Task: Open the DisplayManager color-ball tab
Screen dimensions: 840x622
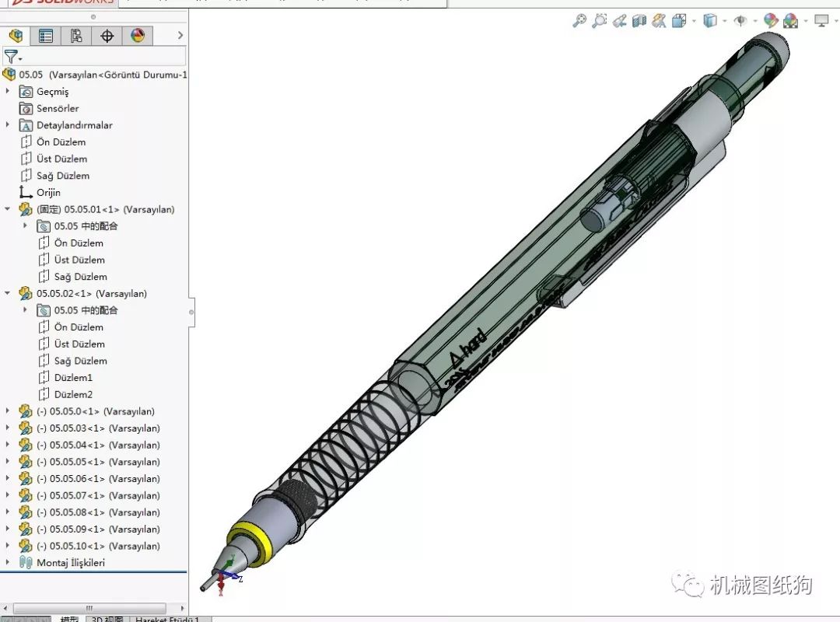Action: [138, 36]
